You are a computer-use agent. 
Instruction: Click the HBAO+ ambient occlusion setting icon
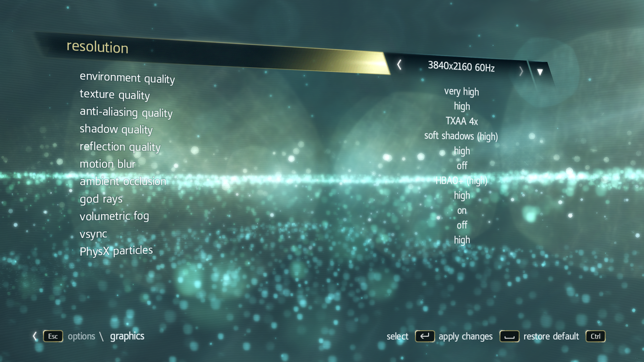(x=462, y=180)
